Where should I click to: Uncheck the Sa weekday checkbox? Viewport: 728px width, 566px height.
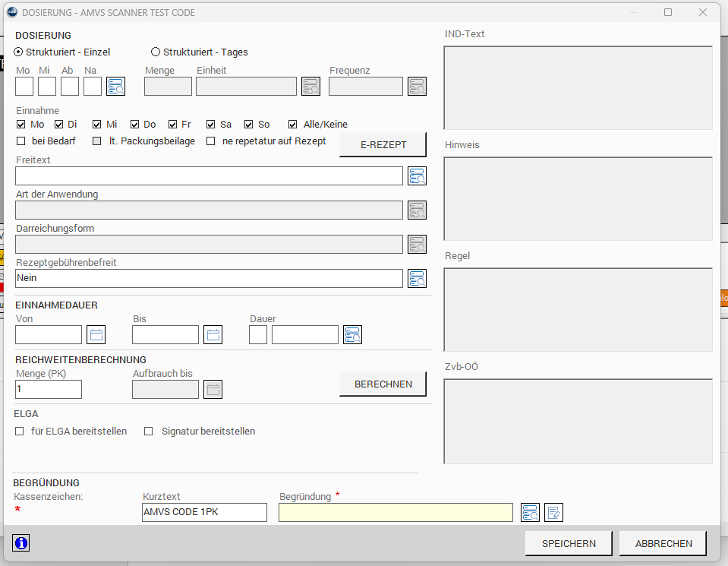click(211, 125)
